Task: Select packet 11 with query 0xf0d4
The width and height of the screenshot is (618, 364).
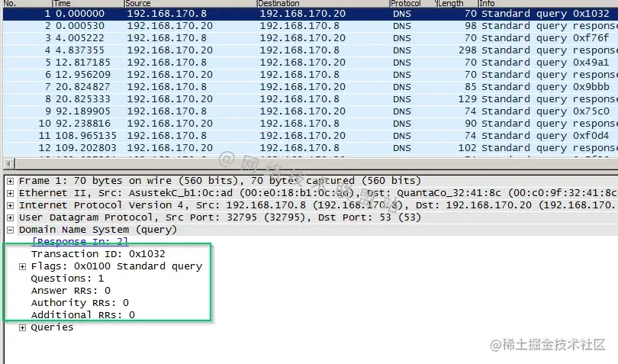Action: tap(311, 136)
